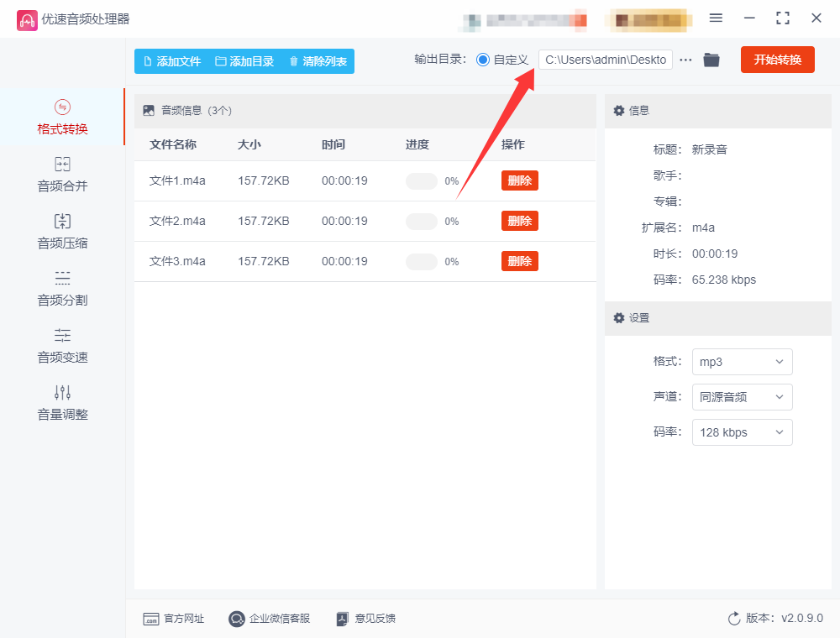
Task: Open the 格式 format dropdown showing mp3
Action: click(742, 362)
